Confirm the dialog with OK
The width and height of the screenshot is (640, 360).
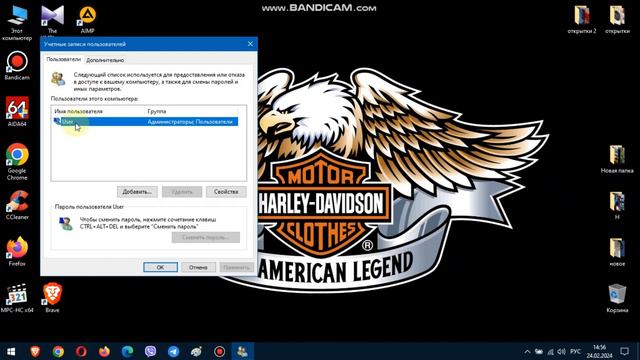[x=160, y=267]
